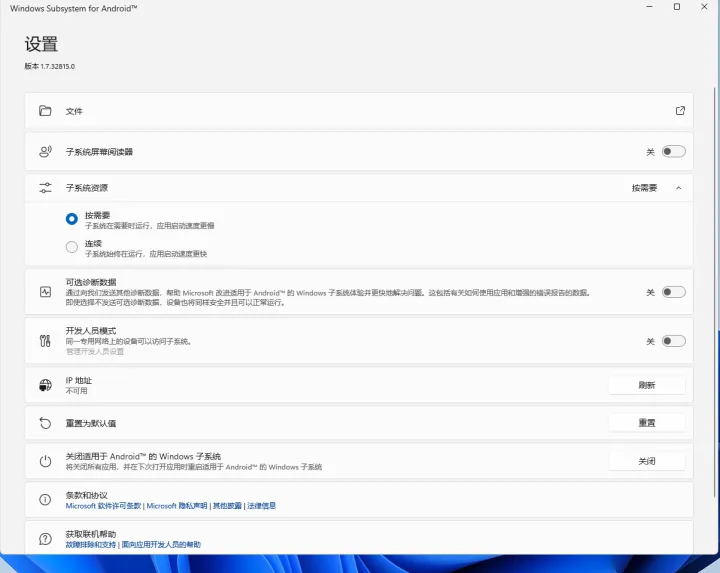Image resolution: width=720 pixels, height=573 pixels.
Task: Open the 故障排除和支持 link
Action: pos(90,545)
